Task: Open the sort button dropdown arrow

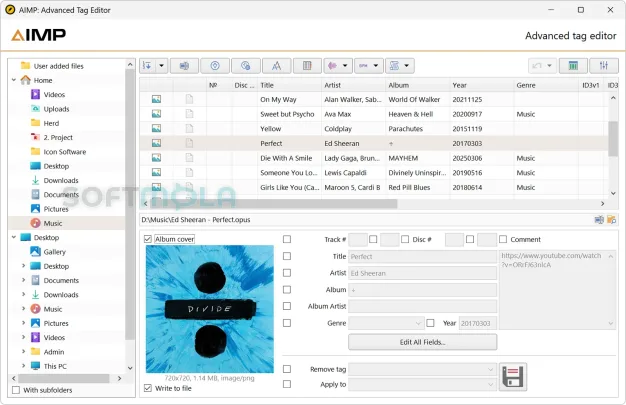Action: pos(162,66)
